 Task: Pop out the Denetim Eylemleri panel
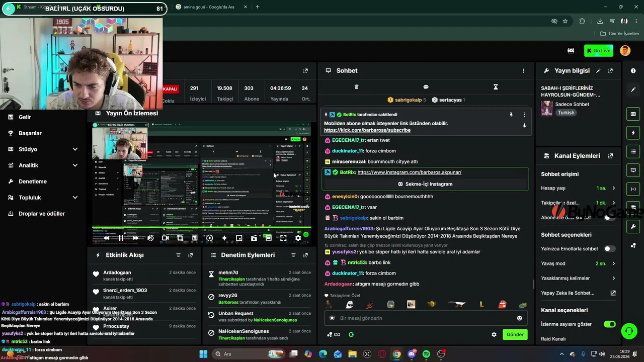[x=305, y=255]
